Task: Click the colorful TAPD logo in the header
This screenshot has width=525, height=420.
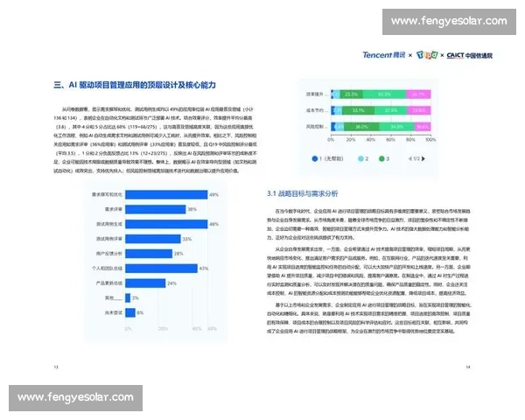Action: pos(427,55)
